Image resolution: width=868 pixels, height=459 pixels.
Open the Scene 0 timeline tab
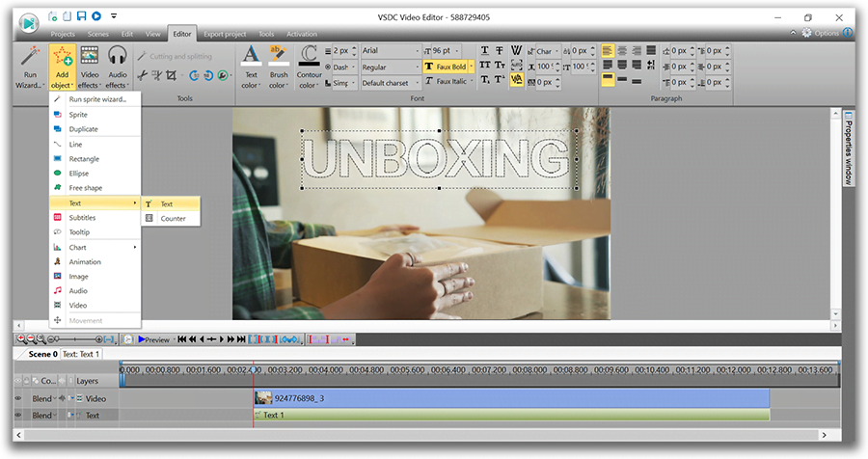coord(42,354)
